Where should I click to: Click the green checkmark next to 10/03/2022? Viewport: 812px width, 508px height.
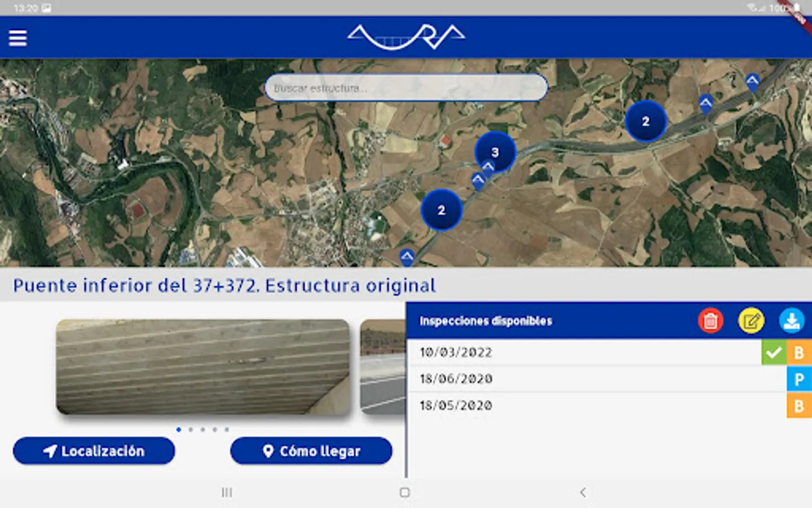click(775, 352)
